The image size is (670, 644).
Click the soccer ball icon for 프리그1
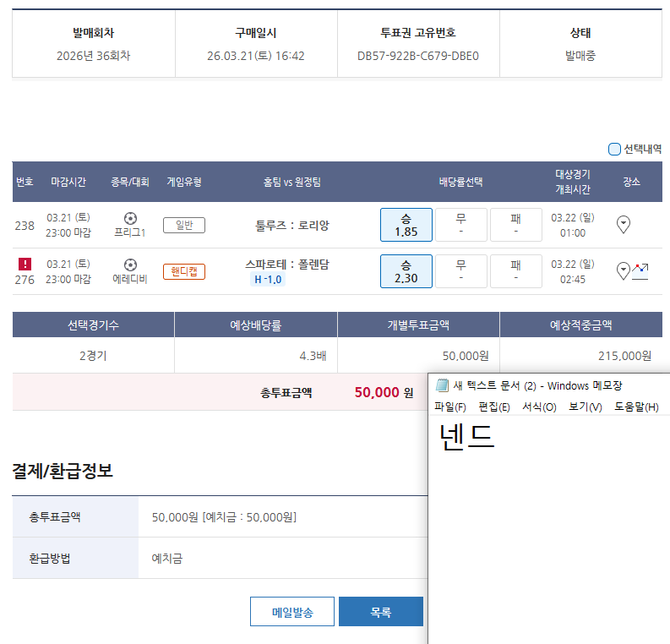point(130,218)
